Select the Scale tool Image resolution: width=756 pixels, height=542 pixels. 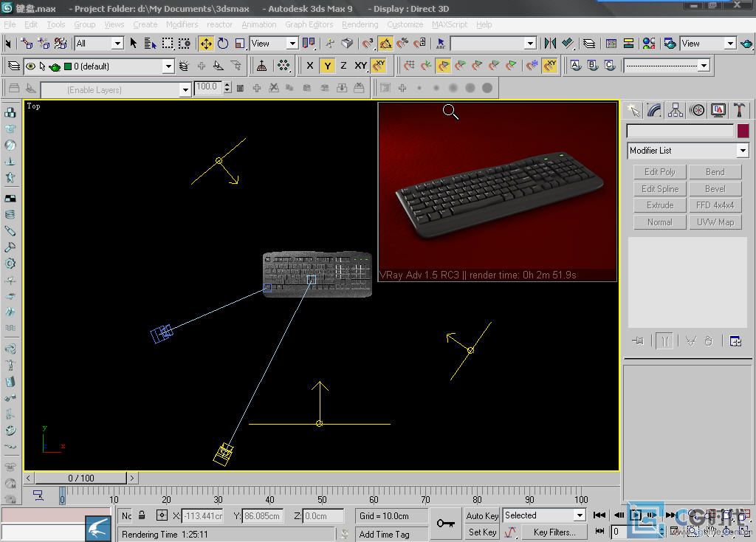tap(240, 44)
